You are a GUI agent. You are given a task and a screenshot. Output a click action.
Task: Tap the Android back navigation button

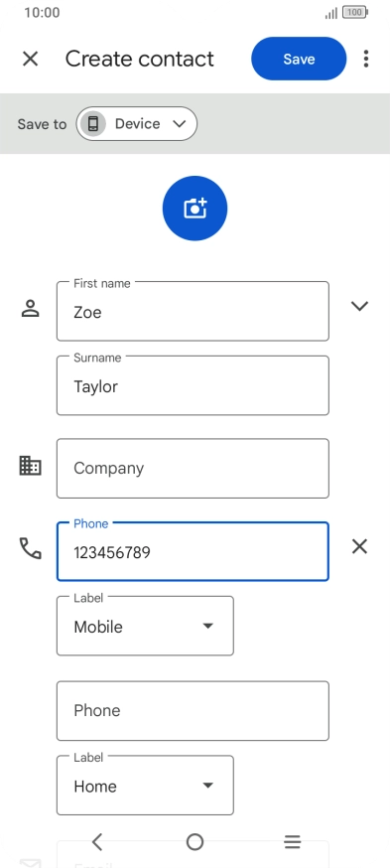click(x=97, y=842)
